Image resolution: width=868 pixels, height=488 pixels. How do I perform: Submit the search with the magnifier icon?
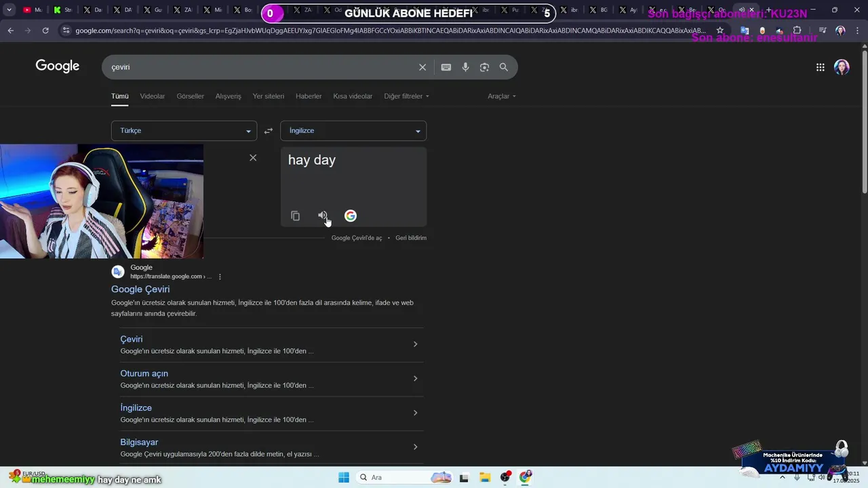pyautogui.click(x=504, y=67)
